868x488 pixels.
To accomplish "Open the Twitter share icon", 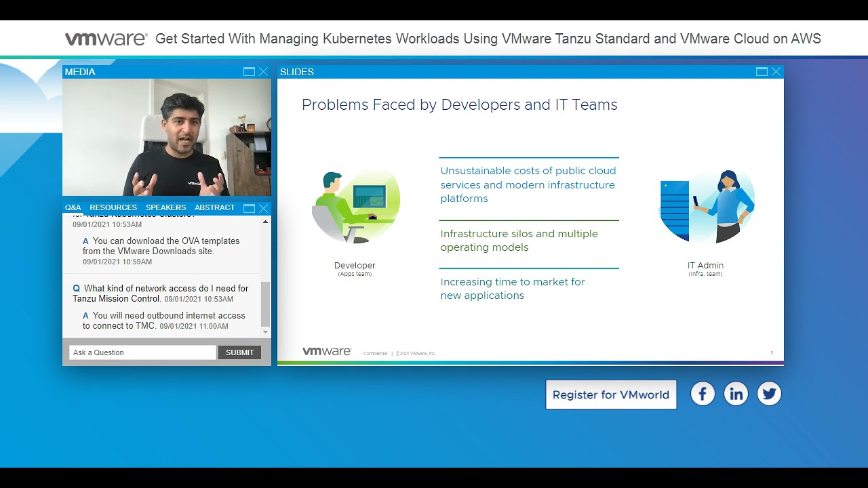I will pyautogui.click(x=769, y=394).
